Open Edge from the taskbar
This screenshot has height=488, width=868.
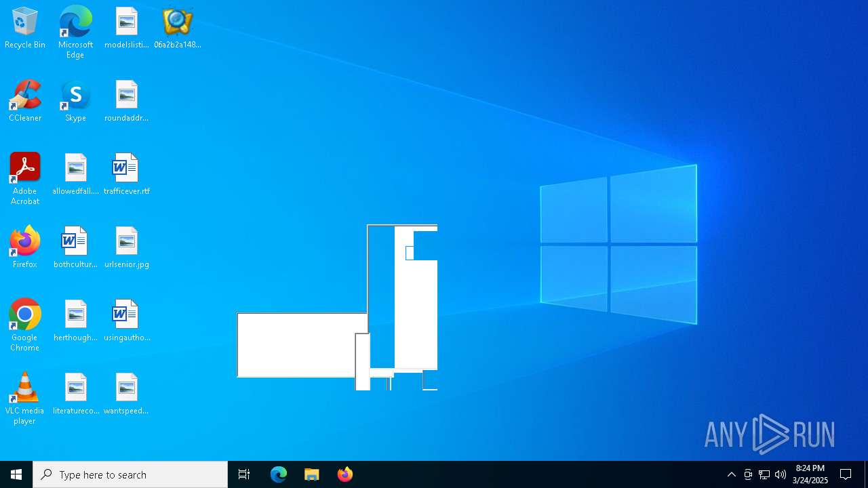pos(279,474)
